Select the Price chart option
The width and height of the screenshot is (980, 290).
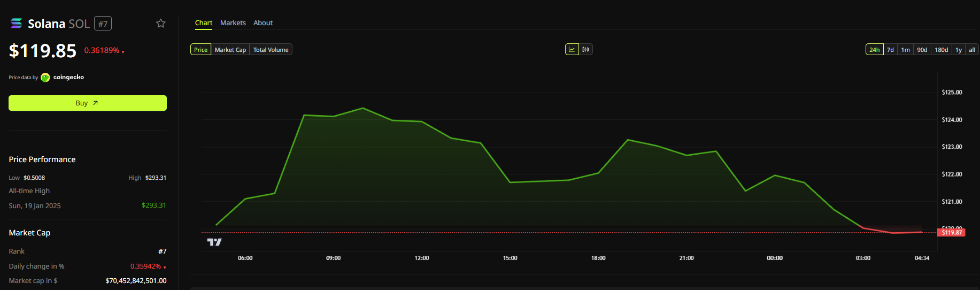[x=201, y=50]
